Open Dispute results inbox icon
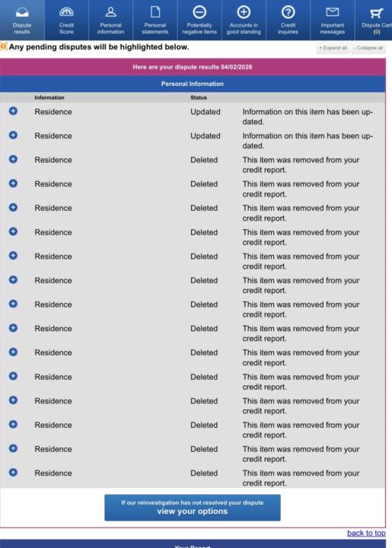 point(22,13)
